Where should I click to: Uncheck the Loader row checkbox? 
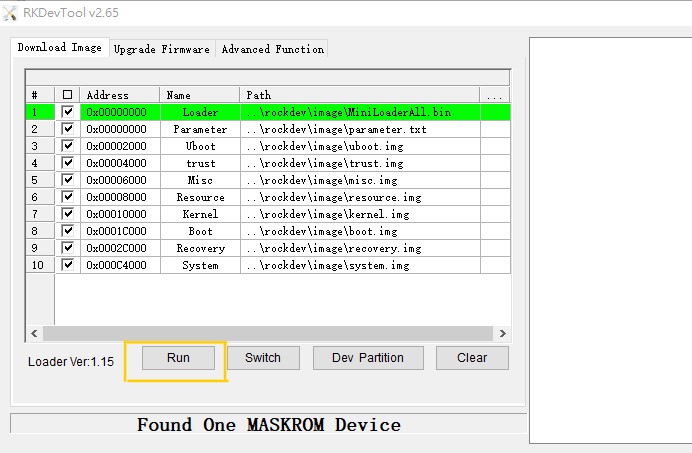[68, 112]
